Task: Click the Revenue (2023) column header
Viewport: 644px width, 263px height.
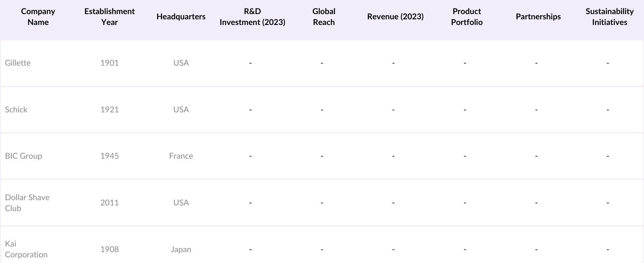Action: coord(395,17)
